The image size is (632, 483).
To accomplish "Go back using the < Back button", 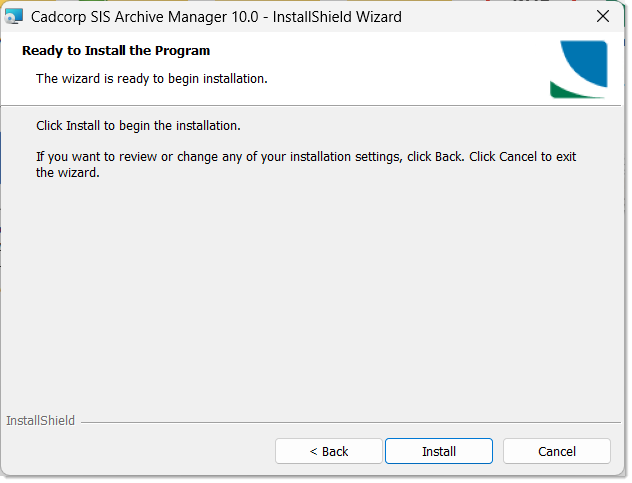I will point(328,451).
